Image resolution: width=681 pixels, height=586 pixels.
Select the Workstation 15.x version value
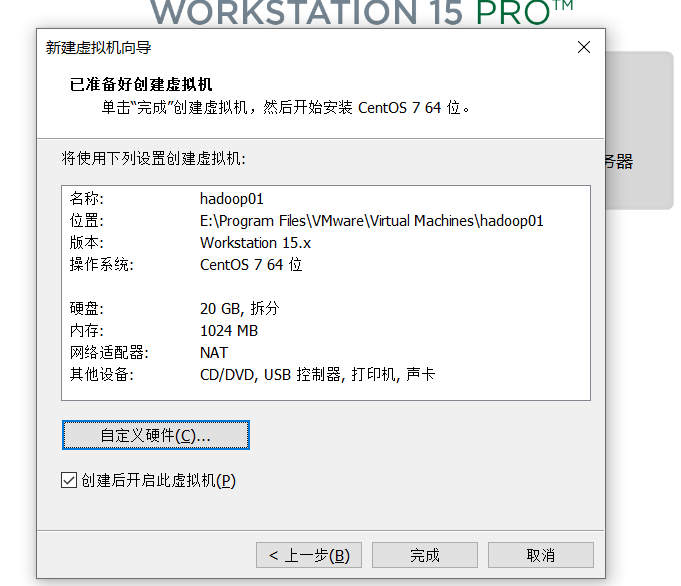[x=255, y=243]
